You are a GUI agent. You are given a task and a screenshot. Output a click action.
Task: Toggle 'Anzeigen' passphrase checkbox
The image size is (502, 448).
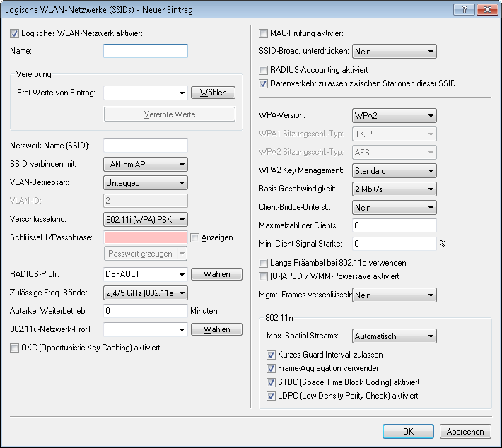coord(195,237)
